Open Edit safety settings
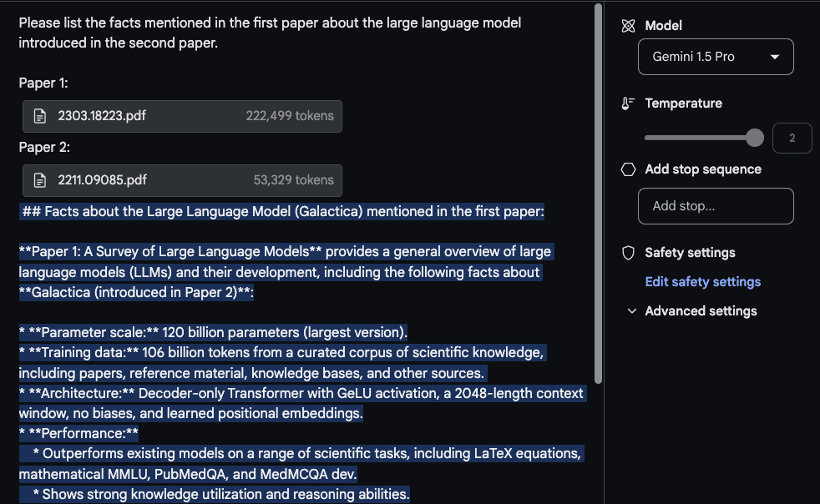 [702, 281]
